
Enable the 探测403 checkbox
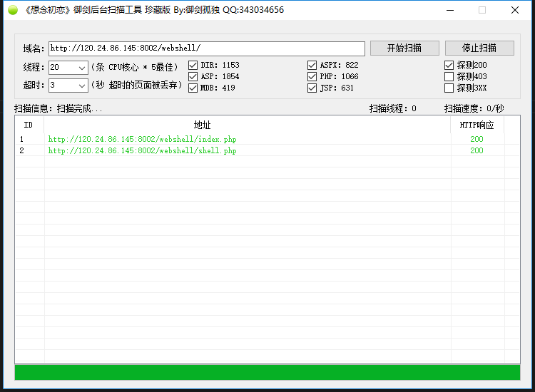[449, 76]
